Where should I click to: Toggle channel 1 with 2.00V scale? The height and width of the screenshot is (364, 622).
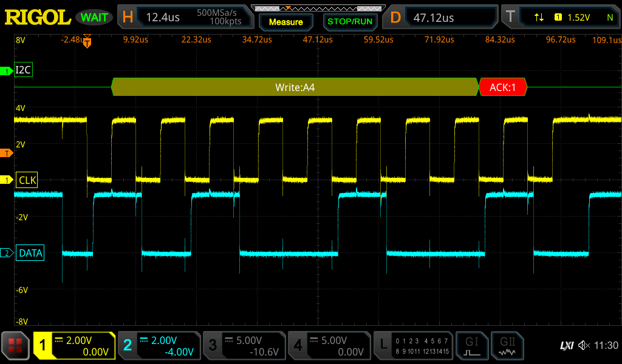(74, 346)
